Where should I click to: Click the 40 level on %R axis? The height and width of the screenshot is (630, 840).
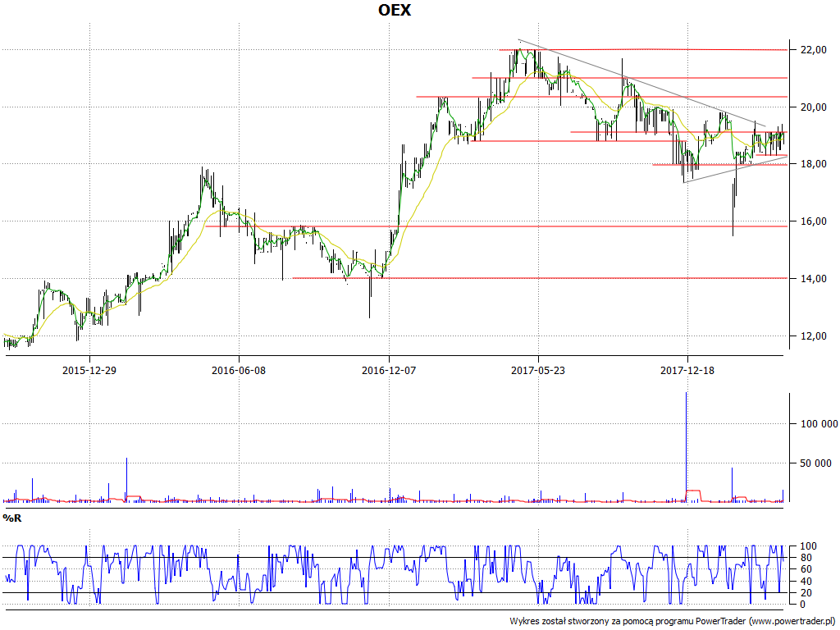[806, 582]
